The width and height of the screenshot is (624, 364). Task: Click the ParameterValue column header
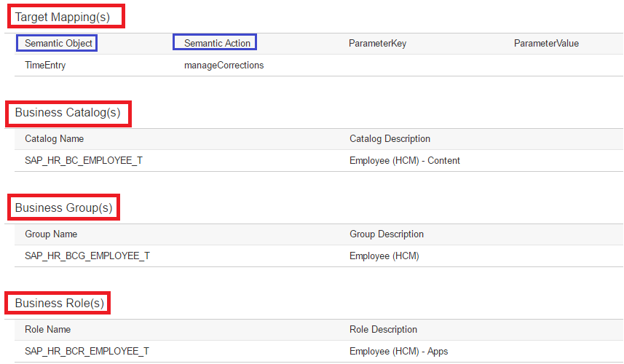coord(546,44)
